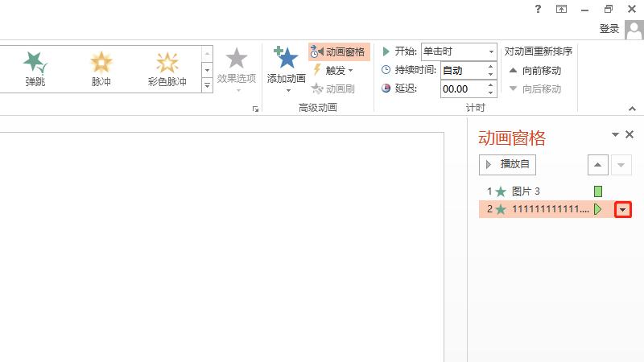Select animation item 2 with text 1111111
Viewport: 644px width, 362px height.
[x=555, y=209]
